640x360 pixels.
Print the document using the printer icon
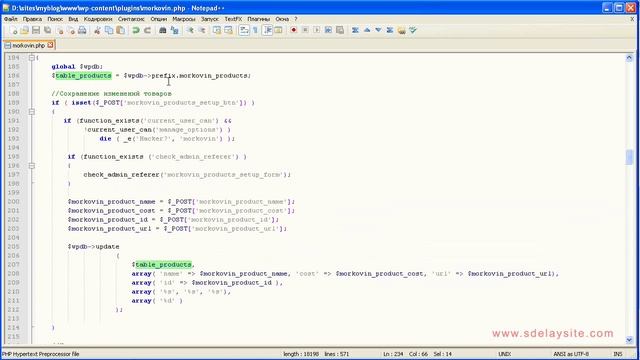click(82, 30)
